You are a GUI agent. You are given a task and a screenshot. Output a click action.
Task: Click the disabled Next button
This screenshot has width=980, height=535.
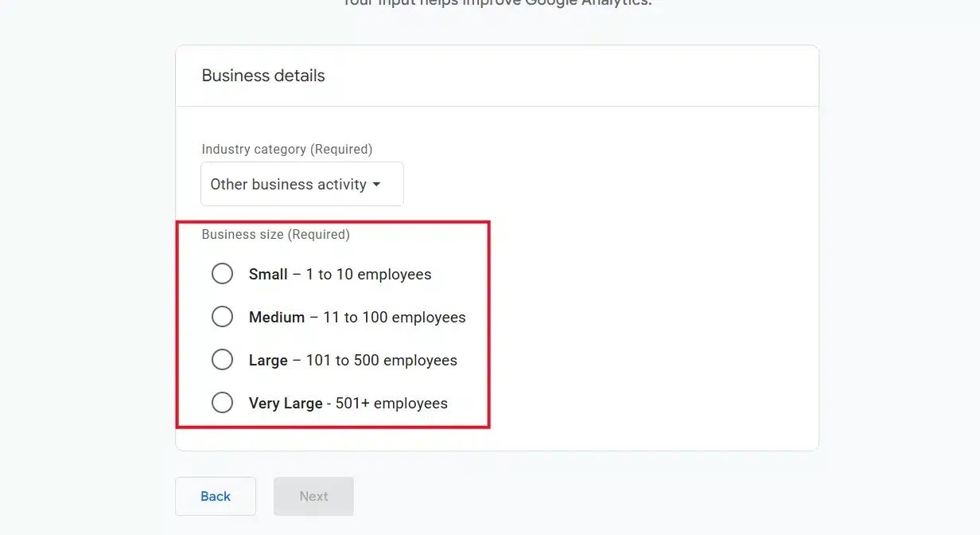pyautogui.click(x=313, y=496)
